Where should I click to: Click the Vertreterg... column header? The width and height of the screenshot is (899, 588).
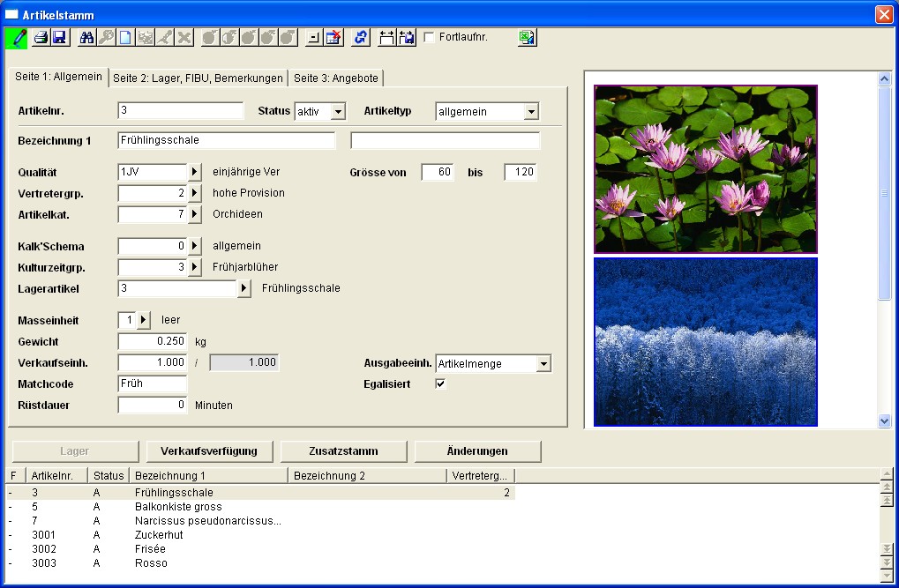click(481, 476)
